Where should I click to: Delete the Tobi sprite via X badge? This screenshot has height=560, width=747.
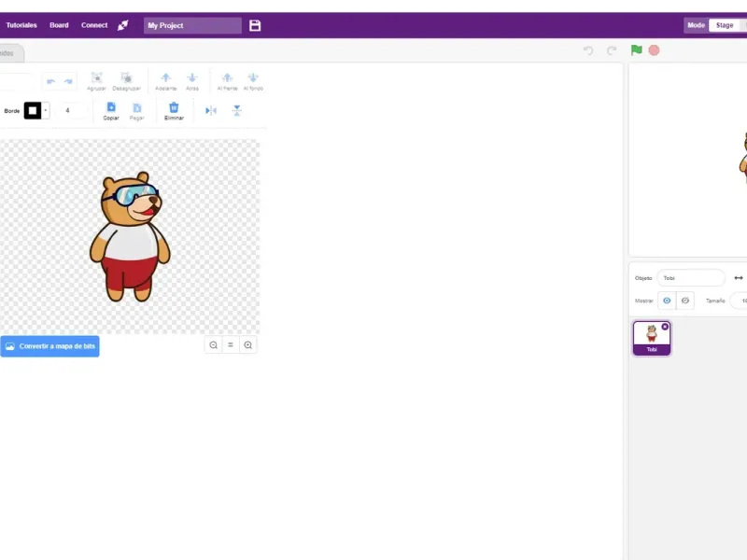(x=665, y=327)
